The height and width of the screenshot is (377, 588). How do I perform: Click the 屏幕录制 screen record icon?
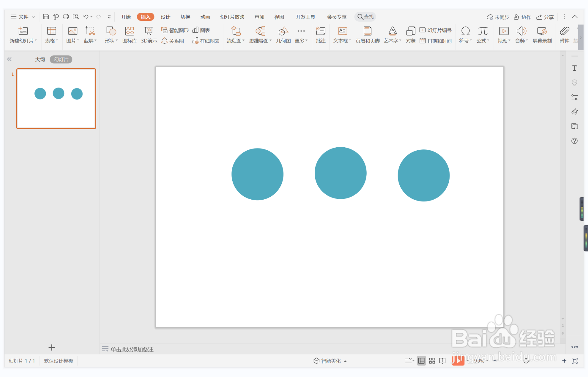[542, 35]
